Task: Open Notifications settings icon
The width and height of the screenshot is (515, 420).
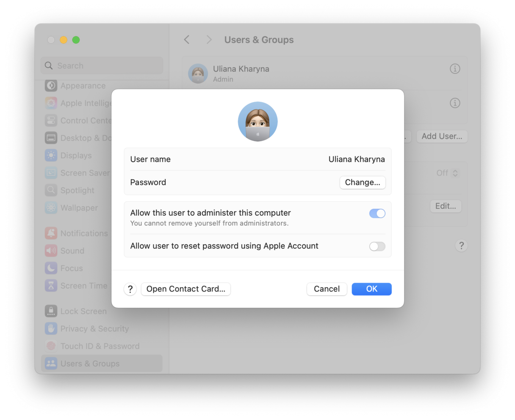Action: pyautogui.click(x=51, y=233)
